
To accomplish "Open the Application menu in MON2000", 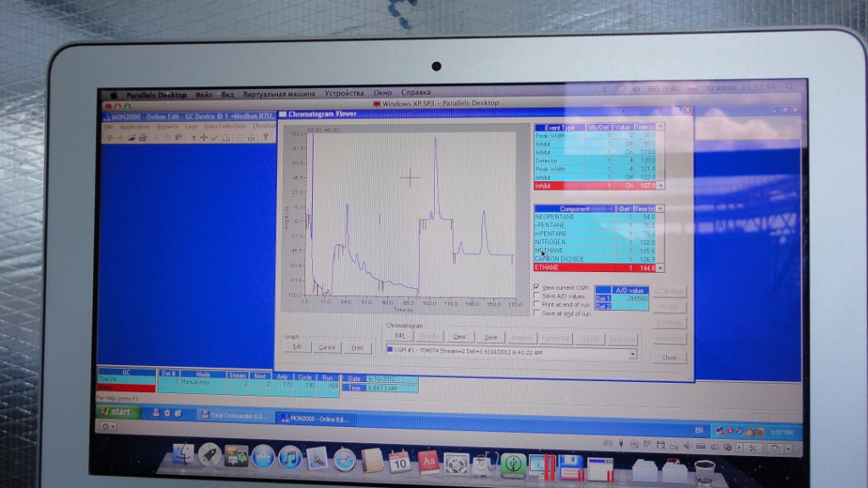I will click(x=135, y=127).
